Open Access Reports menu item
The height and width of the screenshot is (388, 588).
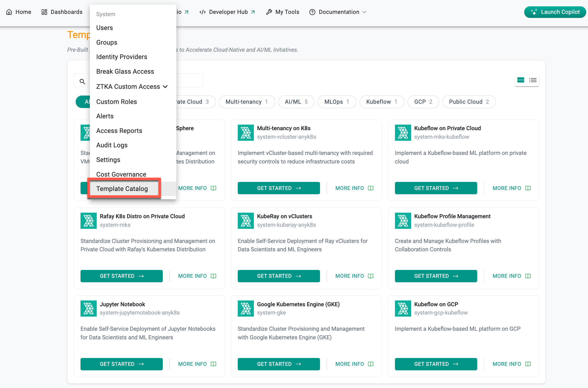tap(133, 131)
